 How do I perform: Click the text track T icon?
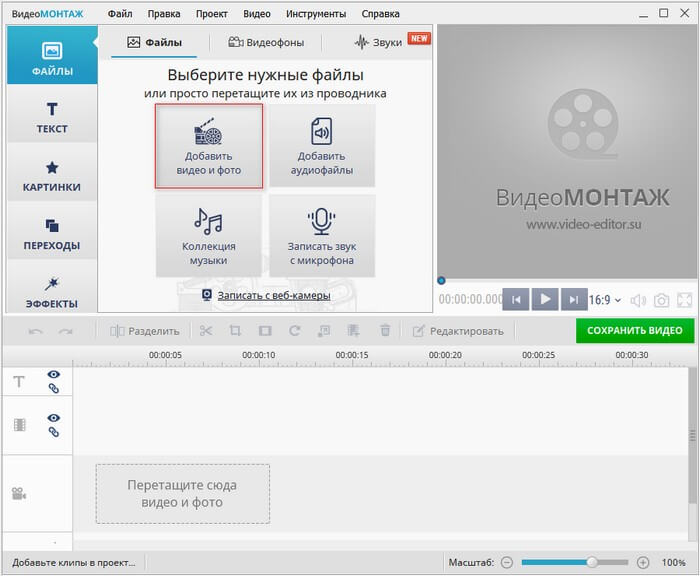click(x=19, y=382)
